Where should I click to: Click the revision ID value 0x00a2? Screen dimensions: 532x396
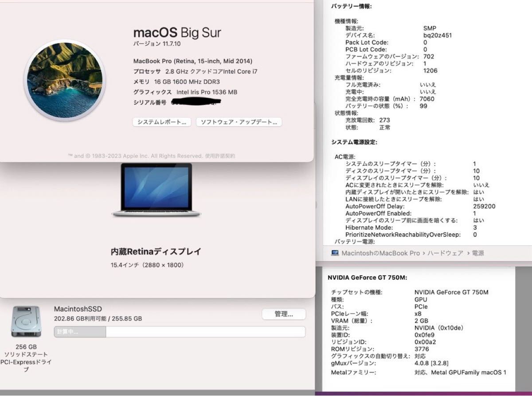click(x=425, y=342)
